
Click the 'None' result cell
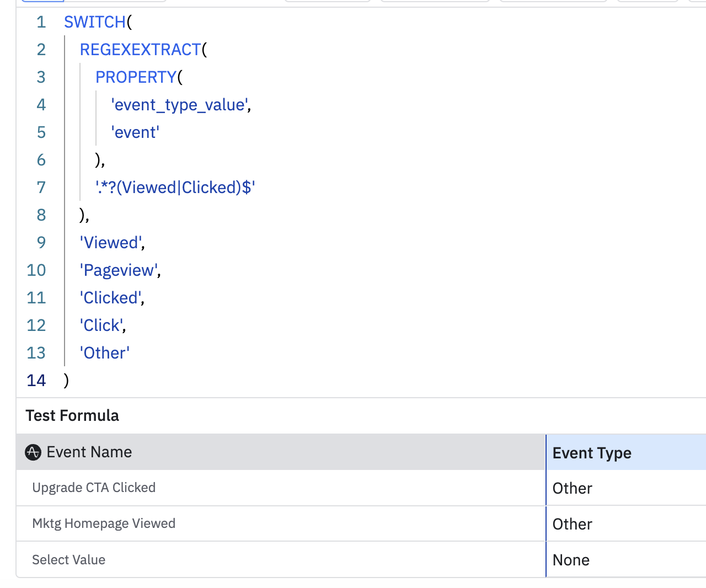tap(571, 560)
